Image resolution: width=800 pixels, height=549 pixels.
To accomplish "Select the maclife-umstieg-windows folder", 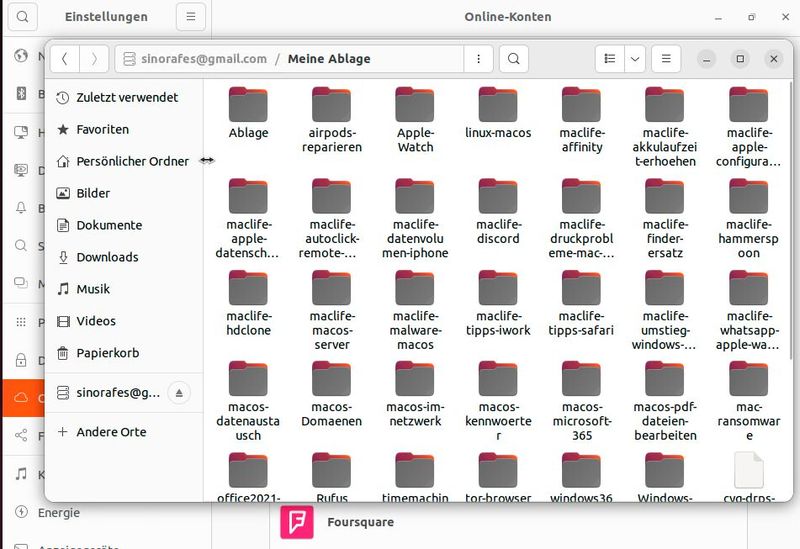I will tap(664, 310).
